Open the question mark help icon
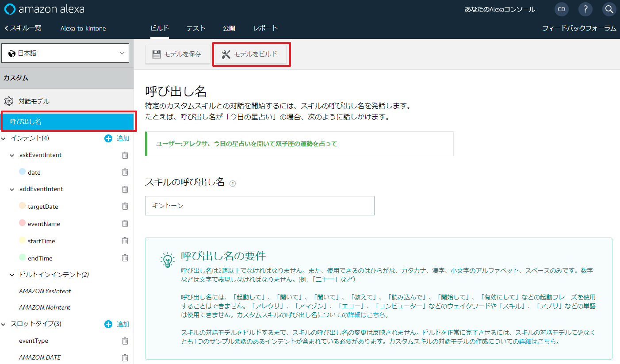Viewport: 620px width, 364px height. (x=586, y=9)
